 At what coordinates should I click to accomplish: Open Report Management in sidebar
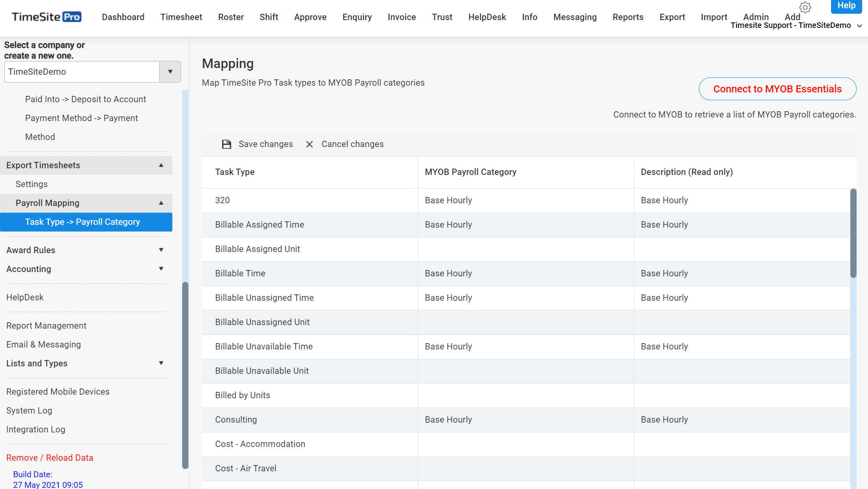[46, 325]
